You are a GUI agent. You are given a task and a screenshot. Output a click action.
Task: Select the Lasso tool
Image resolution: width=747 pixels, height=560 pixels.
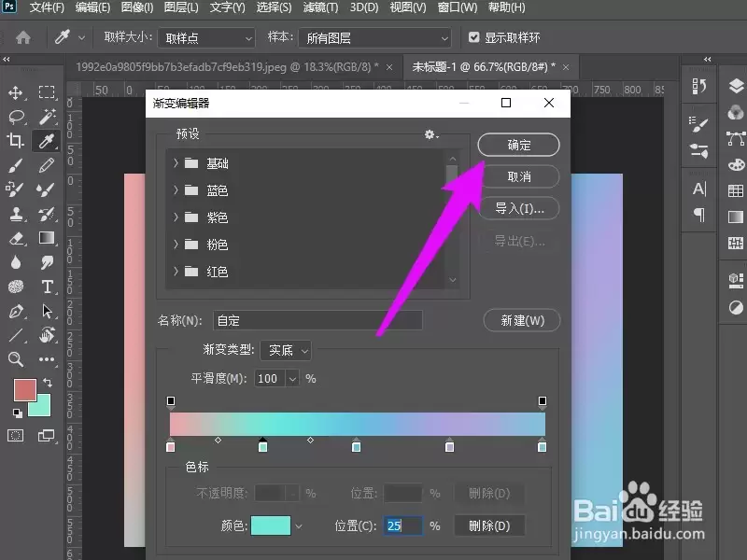click(17, 117)
